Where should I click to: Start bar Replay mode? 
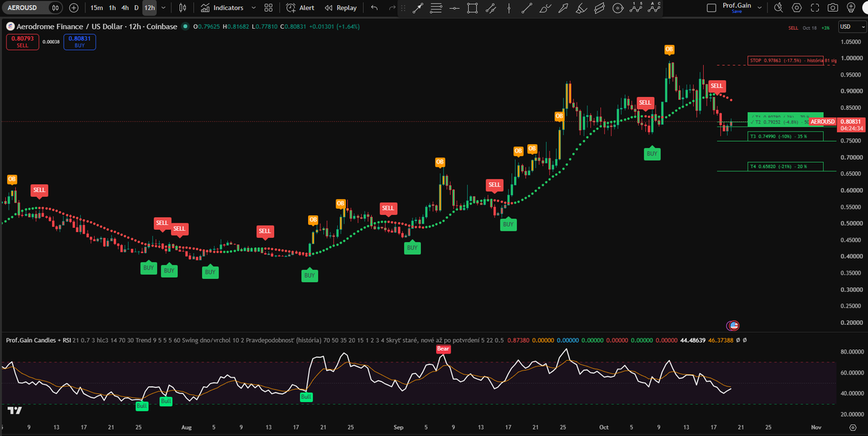point(341,7)
